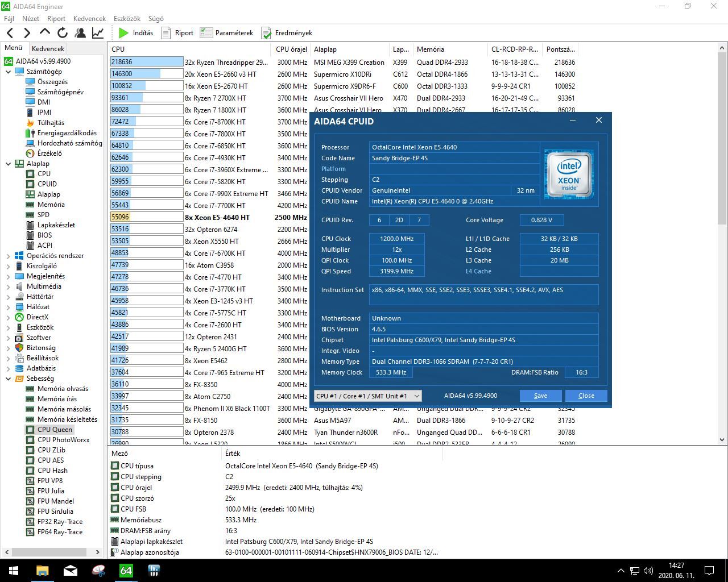Open the graph chart toolbar icon
This screenshot has width=728, height=582.
click(98, 33)
